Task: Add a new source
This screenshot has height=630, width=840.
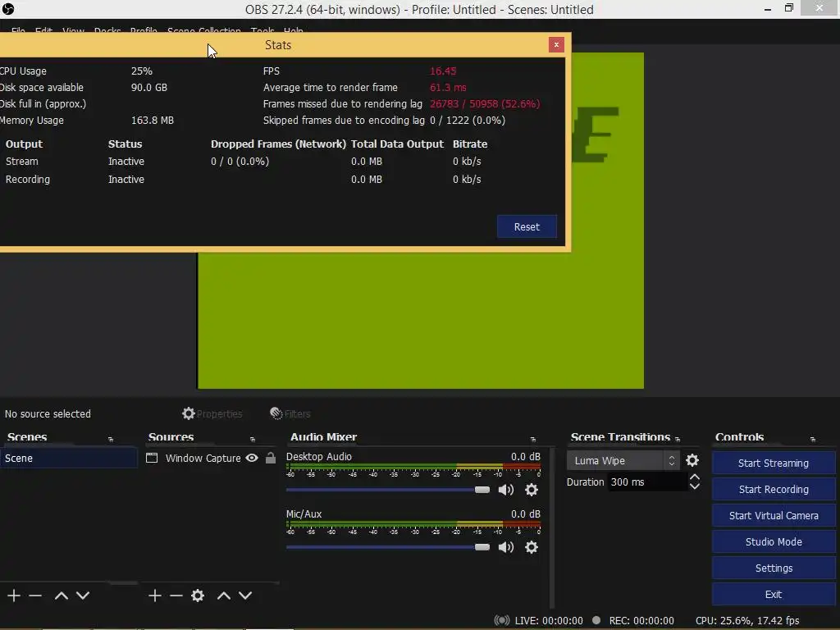Action: click(x=155, y=596)
